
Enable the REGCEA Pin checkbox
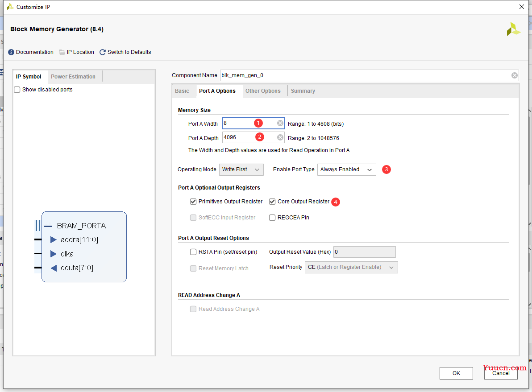point(272,218)
